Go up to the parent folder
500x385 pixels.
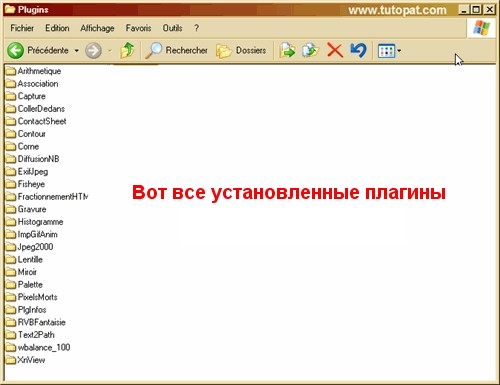point(127,51)
